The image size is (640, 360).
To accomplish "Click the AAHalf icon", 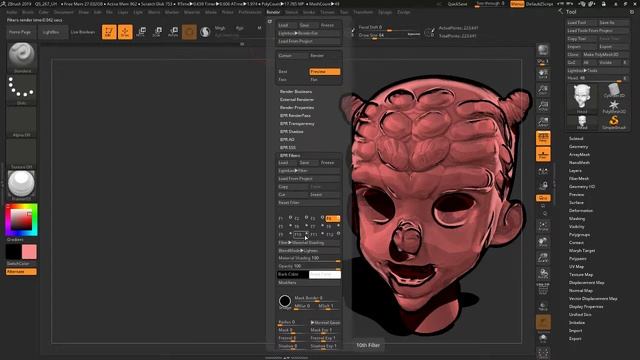I will (x=543, y=122).
